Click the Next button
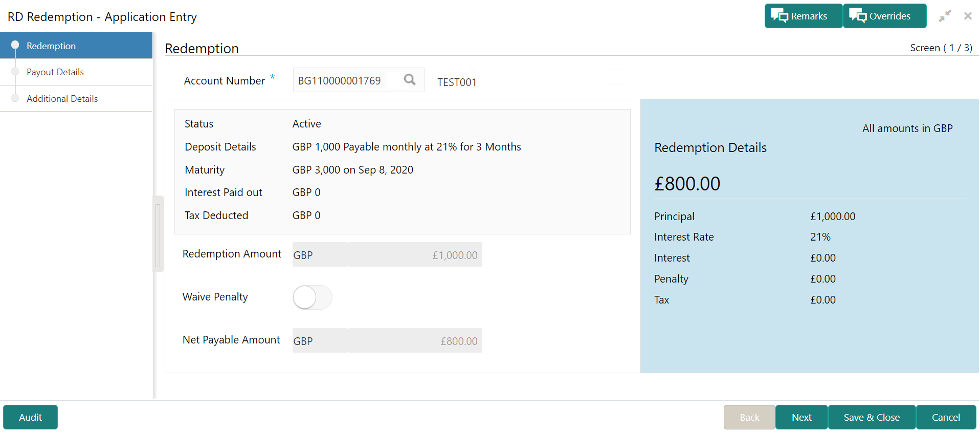 [801, 417]
